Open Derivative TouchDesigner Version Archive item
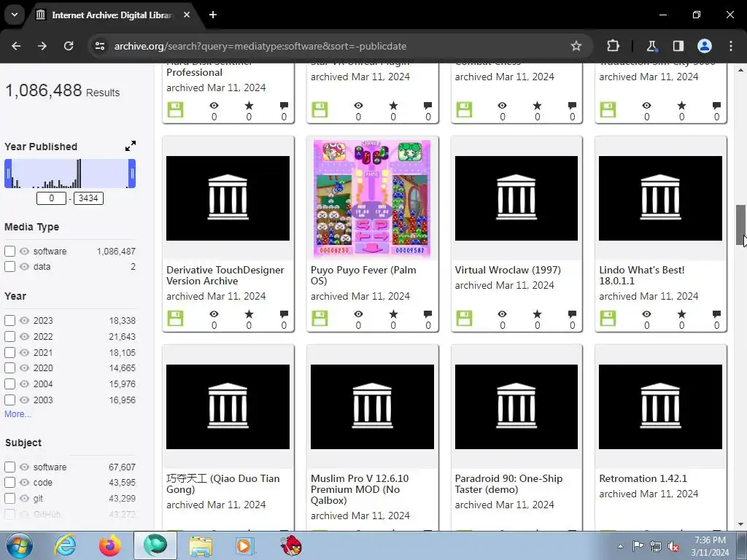 point(225,275)
